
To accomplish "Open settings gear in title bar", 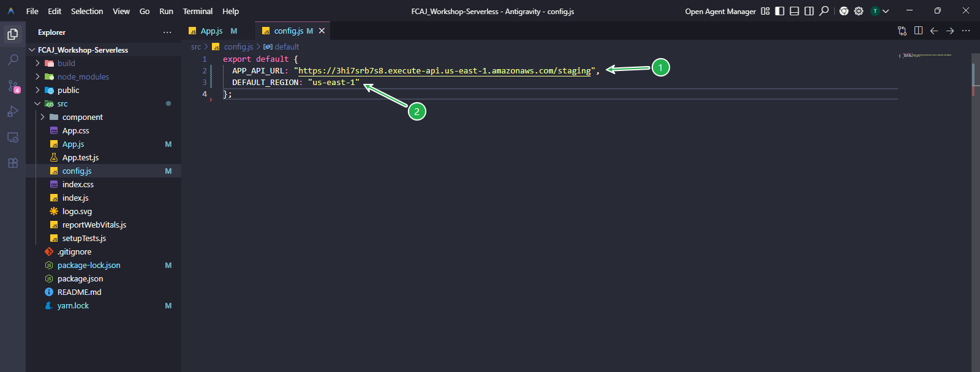I will click(859, 11).
